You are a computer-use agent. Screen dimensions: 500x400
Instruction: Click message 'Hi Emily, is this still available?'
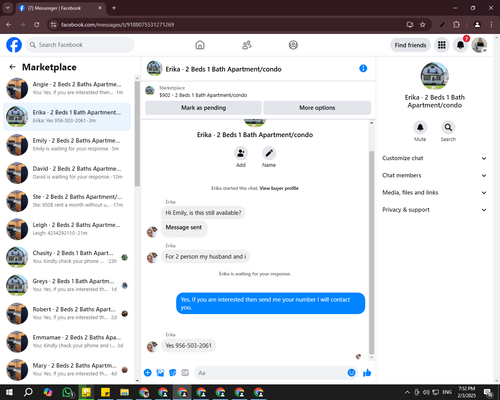point(203,213)
